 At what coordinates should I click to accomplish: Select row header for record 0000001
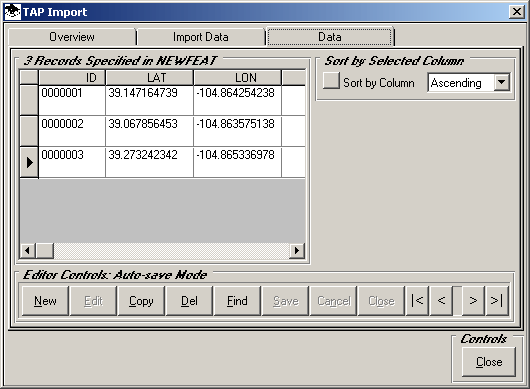(x=29, y=100)
